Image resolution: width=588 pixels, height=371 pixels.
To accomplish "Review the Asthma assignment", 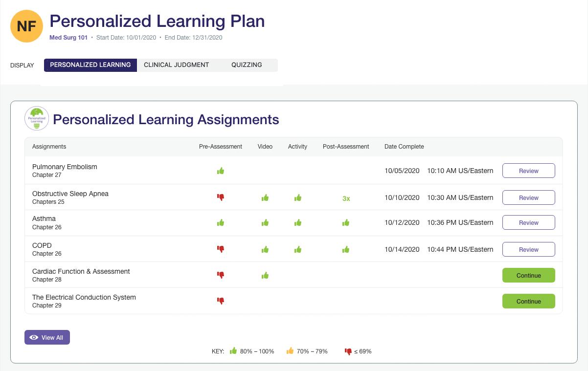I will tap(528, 223).
